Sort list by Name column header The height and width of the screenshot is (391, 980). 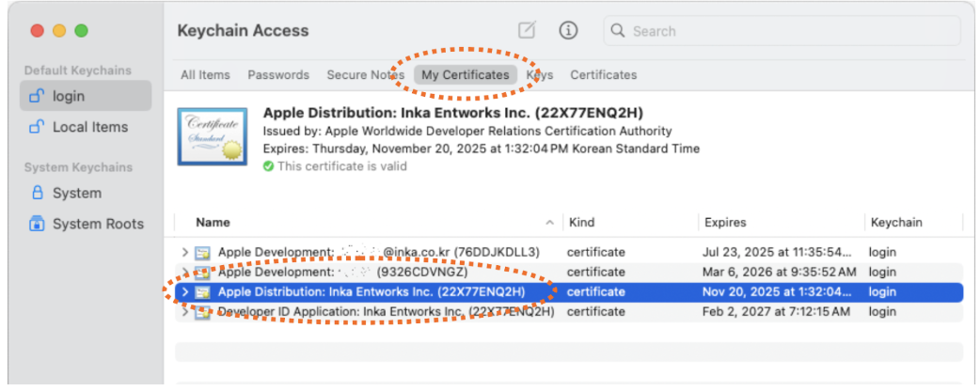pos(215,223)
